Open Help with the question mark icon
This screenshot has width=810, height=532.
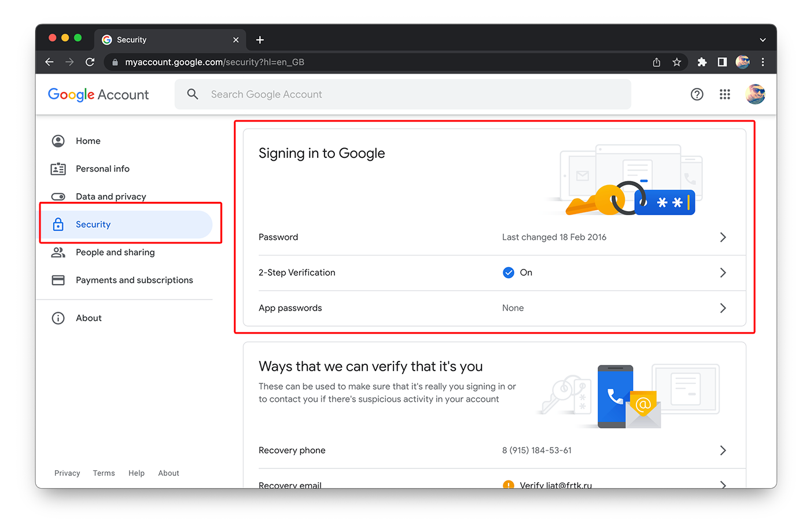[x=697, y=94]
